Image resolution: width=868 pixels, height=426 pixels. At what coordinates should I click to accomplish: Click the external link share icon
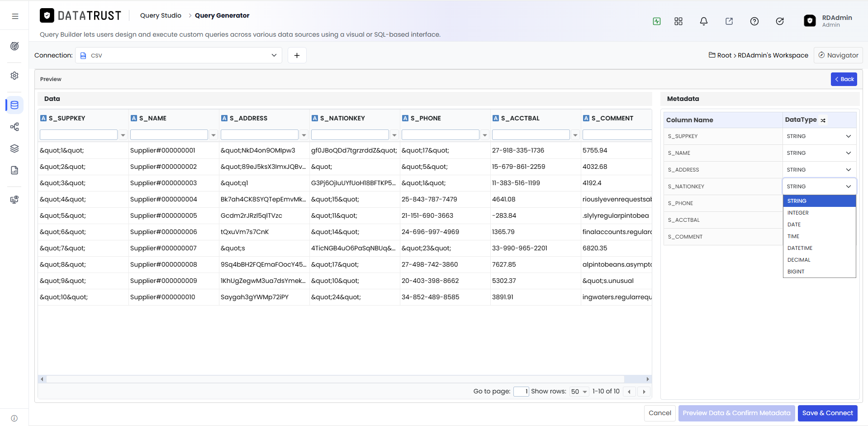[729, 21]
